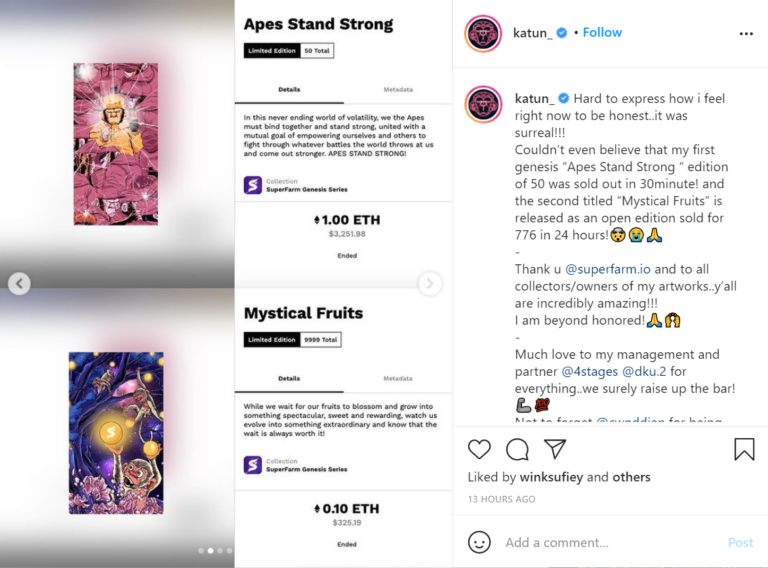Image resolution: width=768 pixels, height=568 pixels.
Task: Click katun_ username in the header
Action: click(530, 32)
